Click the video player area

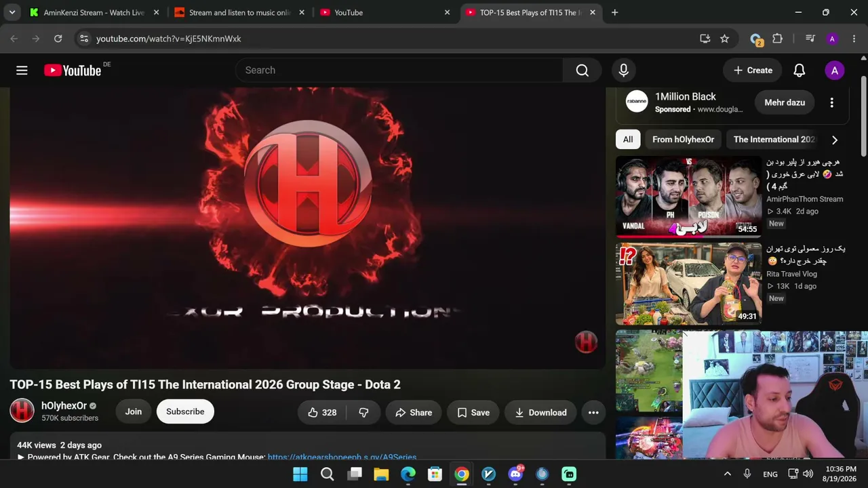307,228
